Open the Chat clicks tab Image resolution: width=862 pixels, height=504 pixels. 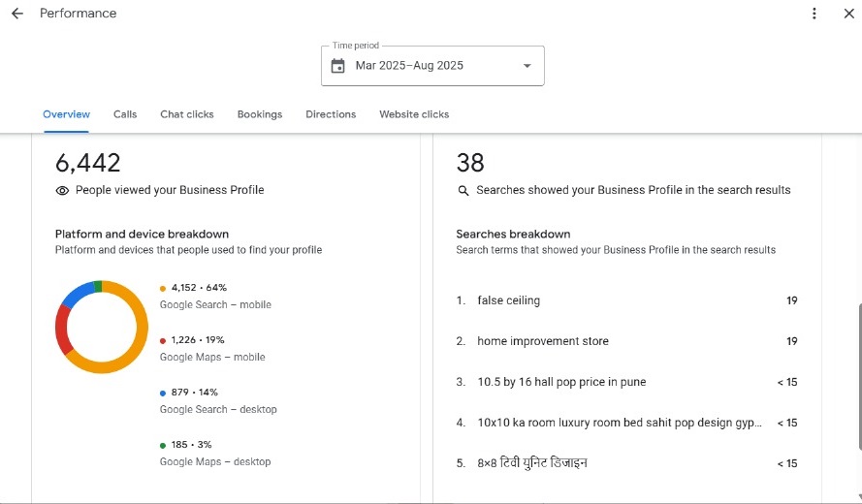point(186,114)
